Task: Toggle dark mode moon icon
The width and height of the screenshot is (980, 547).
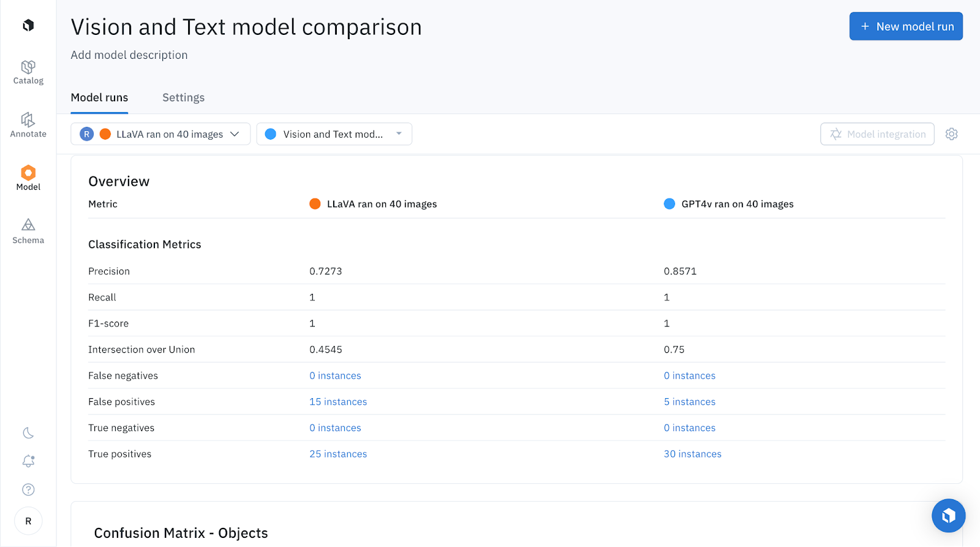Action: click(x=28, y=433)
